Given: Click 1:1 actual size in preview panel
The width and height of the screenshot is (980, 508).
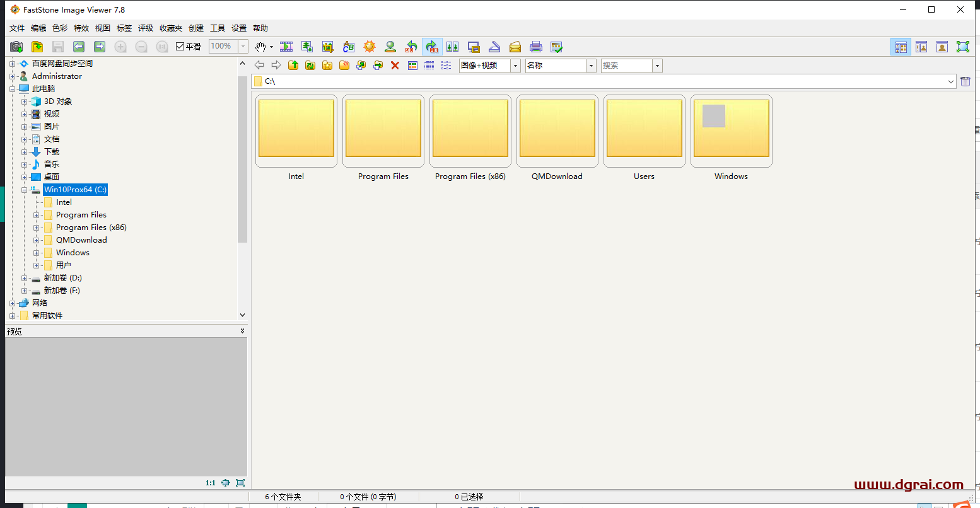Looking at the screenshot, I should pos(211,483).
